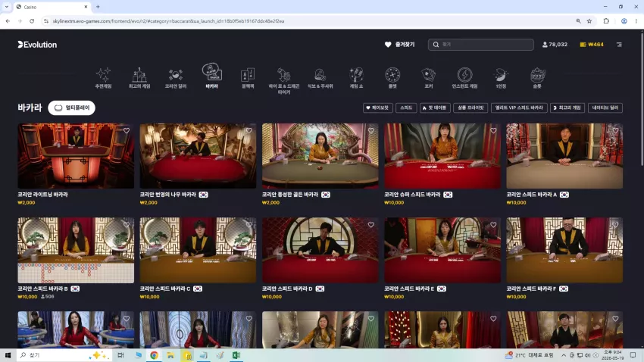Open the 1인칭 category icon
Screen dimensions: 644x362
pos(501,78)
